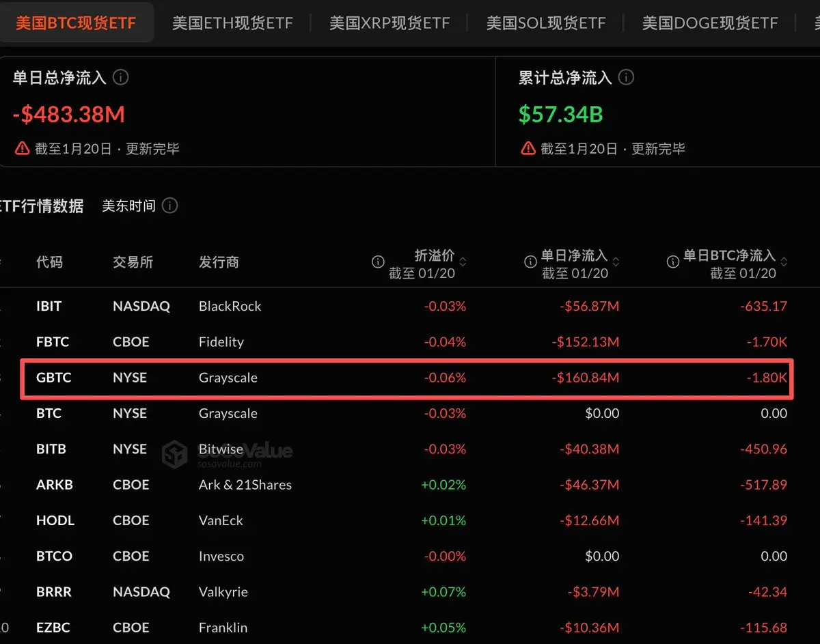Open info icon beside 单日总净流入
The height and width of the screenshot is (644, 820).
coord(120,77)
